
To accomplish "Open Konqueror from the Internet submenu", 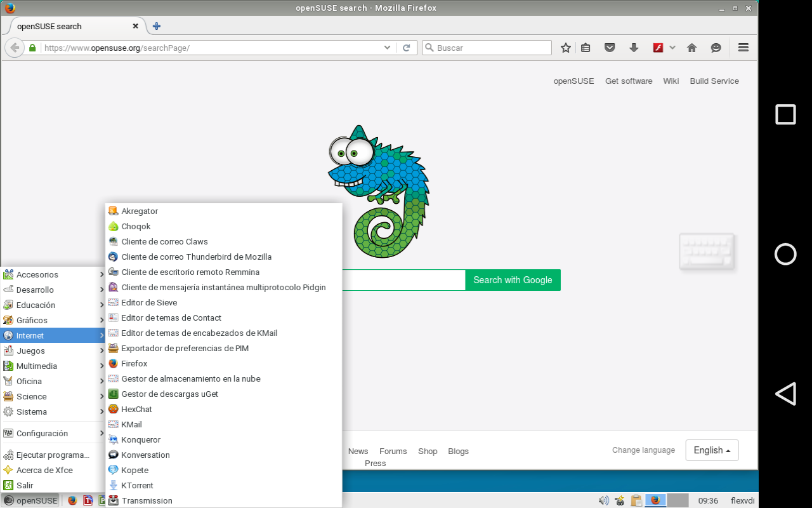I will (x=223, y=439).
